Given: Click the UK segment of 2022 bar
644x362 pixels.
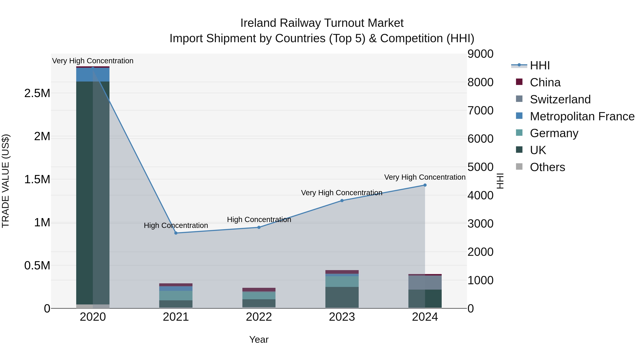Looking at the screenshot, I should pyautogui.click(x=259, y=303).
